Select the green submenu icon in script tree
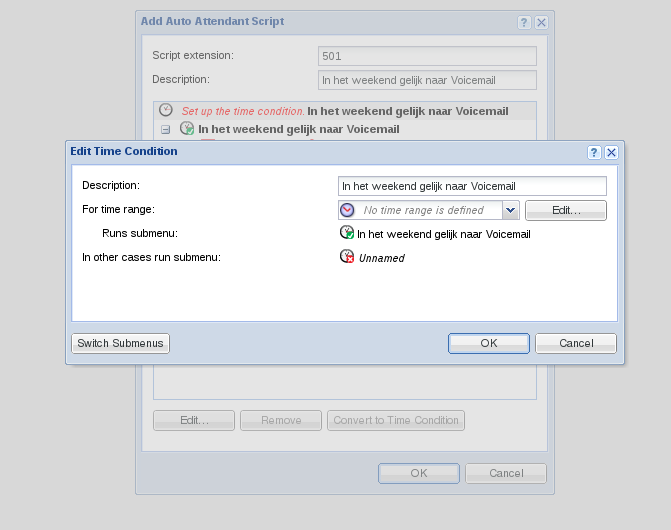671x530 pixels. pos(186,129)
